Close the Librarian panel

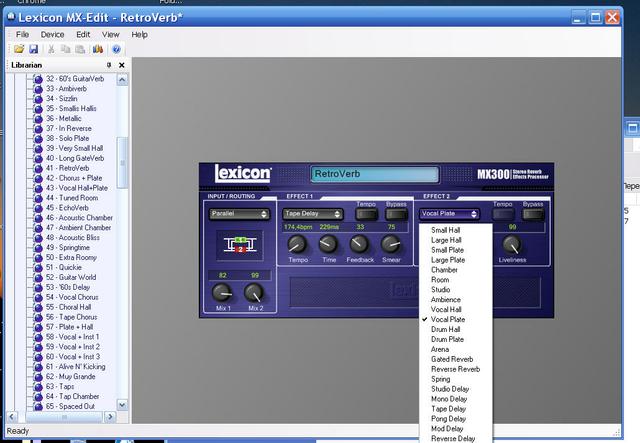(x=122, y=65)
